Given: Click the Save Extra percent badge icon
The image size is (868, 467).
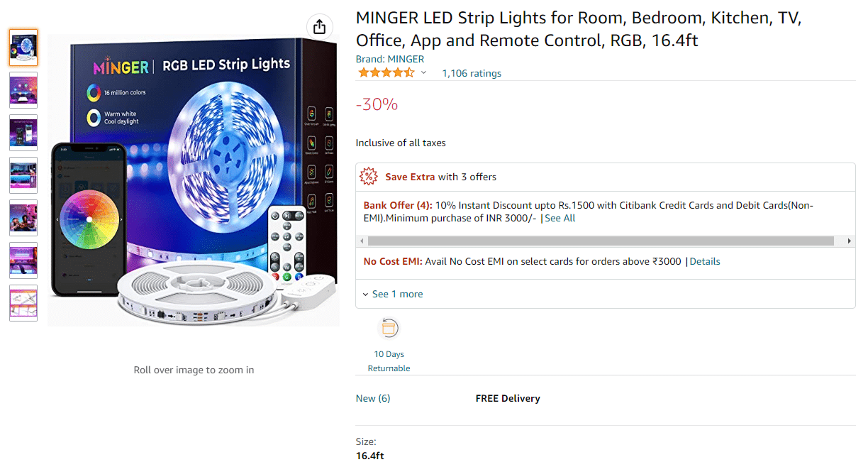Looking at the screenshot, I should [x=369, y=177].
